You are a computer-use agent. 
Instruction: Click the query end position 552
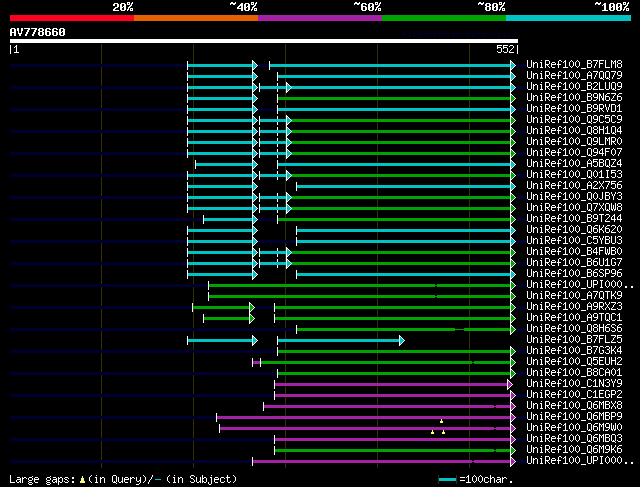pos(505,49)
